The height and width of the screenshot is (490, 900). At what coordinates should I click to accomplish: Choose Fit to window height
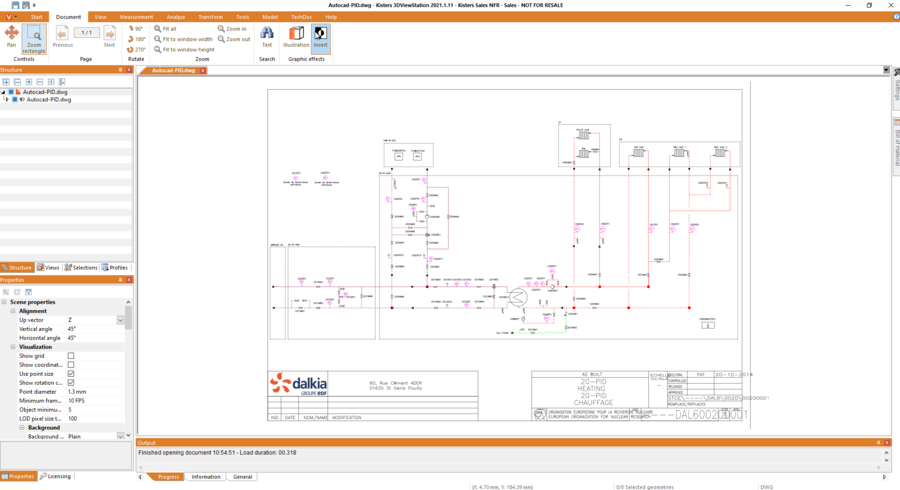pyautogui.click(x=184, y=49)
